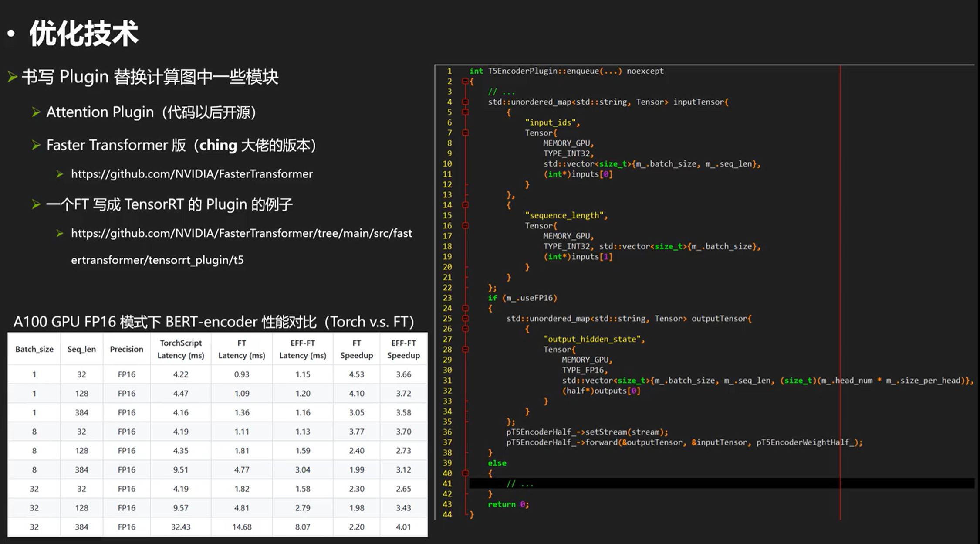This screenshot has height=544, width=980.
Task: Open the github.com/NVIDIA/FasterTransformer link
Action: pos(192,174)
